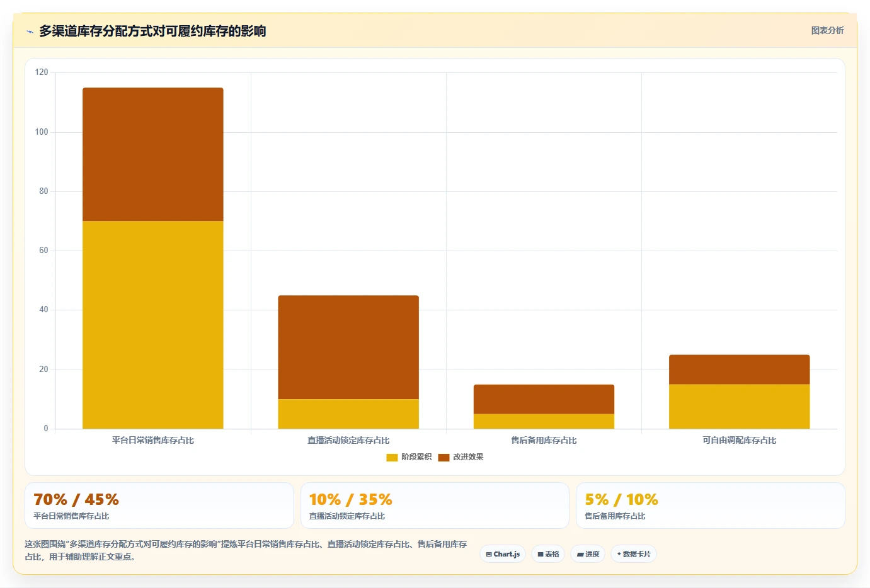Viewport: 870px width, 588px height.
Task: Click brown bar segment for 平台日常销售库存占比
Action: coord(153,154)
